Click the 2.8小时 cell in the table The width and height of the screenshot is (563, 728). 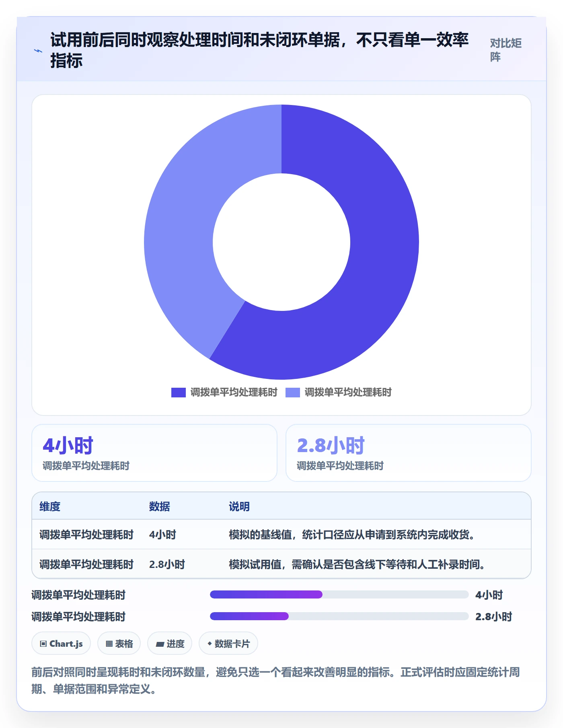pos(167,564)
